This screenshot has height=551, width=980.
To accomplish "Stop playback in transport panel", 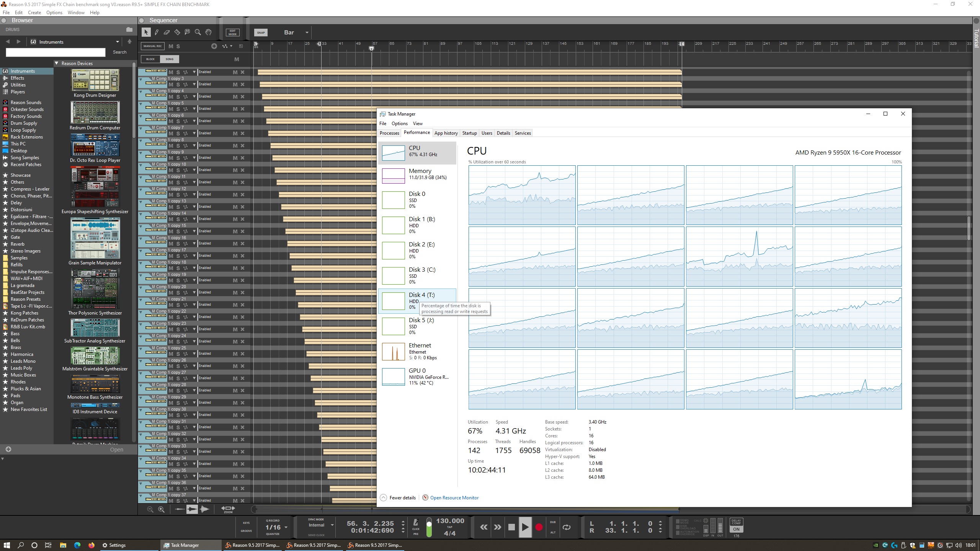I will click(x=511, y=527).
